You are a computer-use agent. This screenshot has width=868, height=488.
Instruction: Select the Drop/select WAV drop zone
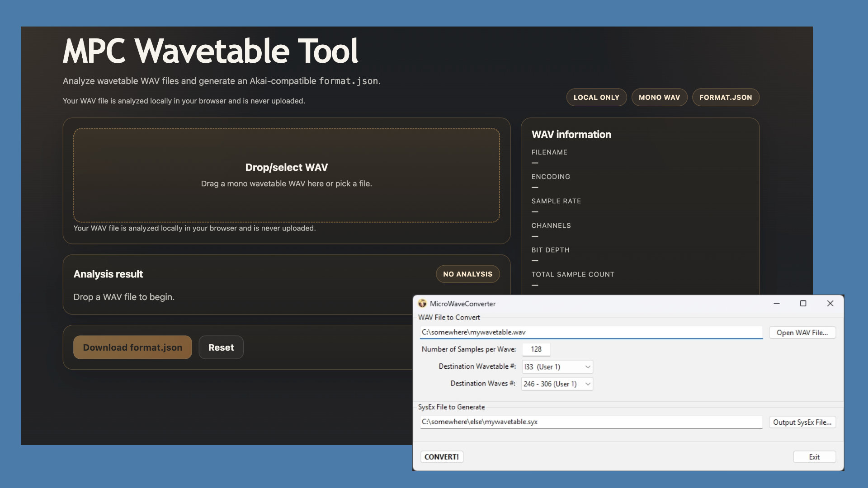pos(287,175)
